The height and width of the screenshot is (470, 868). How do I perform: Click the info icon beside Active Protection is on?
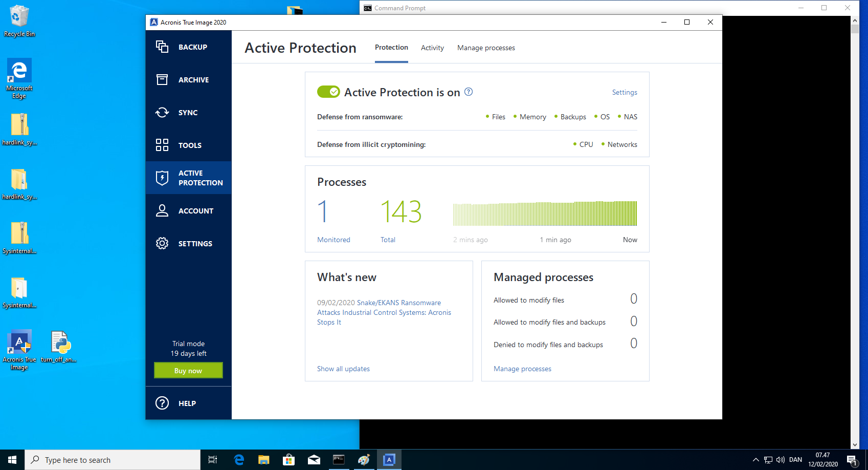point(469,92)
